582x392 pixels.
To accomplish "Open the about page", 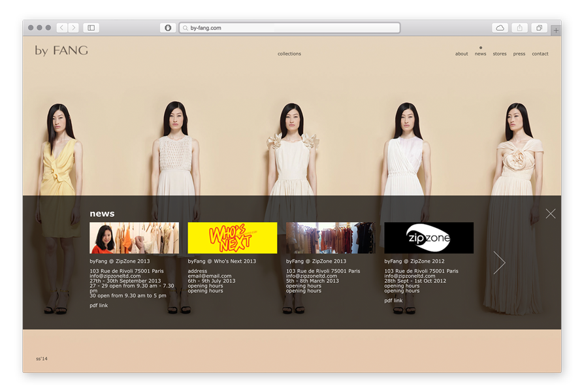I will pyautogui.click(x=461, y=54).
